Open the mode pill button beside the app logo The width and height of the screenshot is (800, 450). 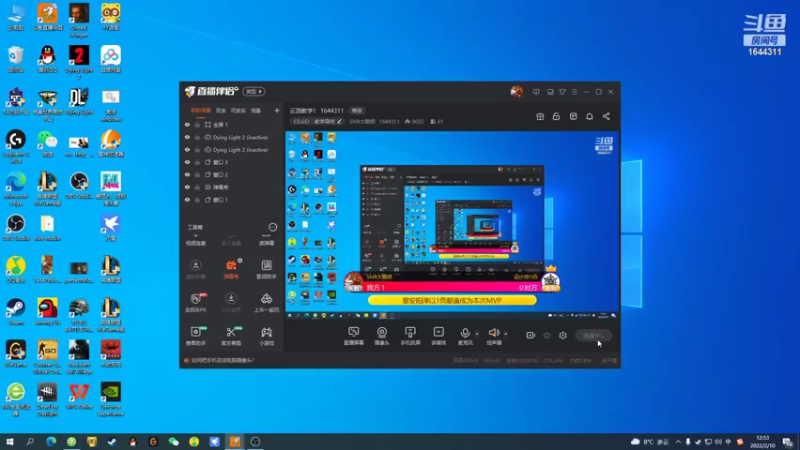click(x=254, y=92)
